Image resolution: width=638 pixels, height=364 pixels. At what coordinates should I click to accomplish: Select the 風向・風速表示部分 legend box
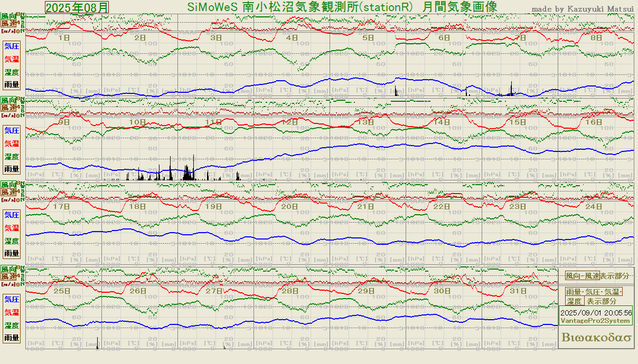click(x=597, y=276)
